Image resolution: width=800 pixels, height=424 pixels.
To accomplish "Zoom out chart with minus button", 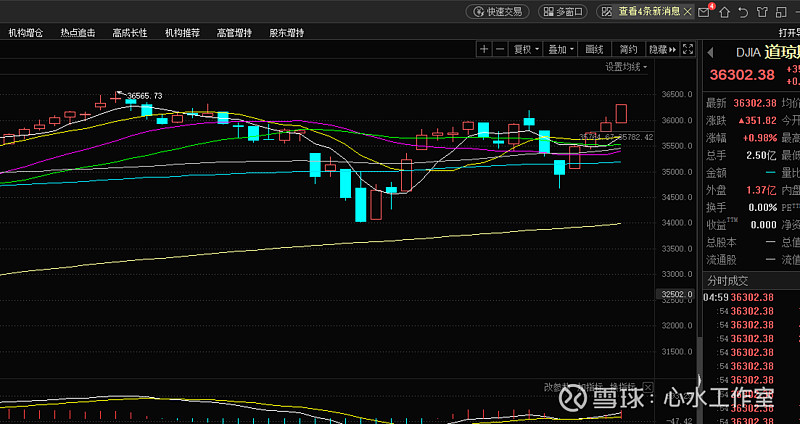I will pos(501,49).
